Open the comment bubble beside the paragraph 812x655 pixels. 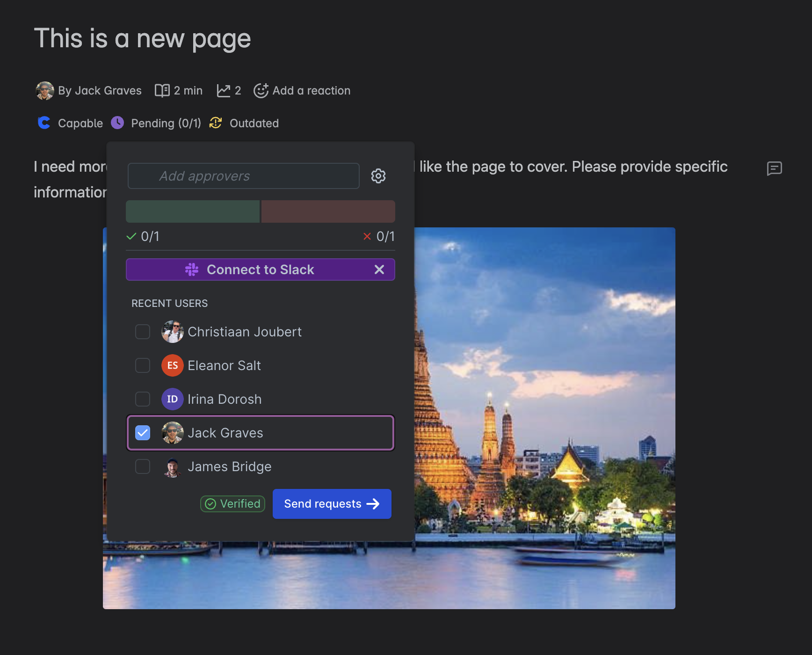coord(775,169)
